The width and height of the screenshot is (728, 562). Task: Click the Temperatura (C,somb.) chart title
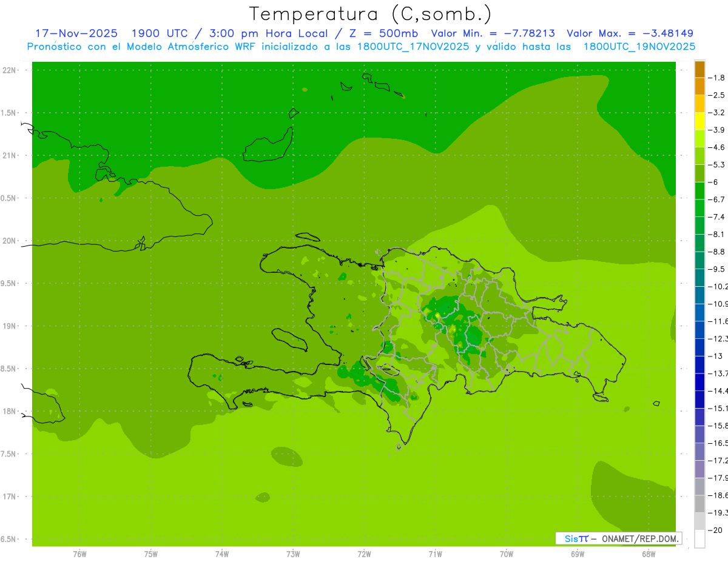point(370,14)
